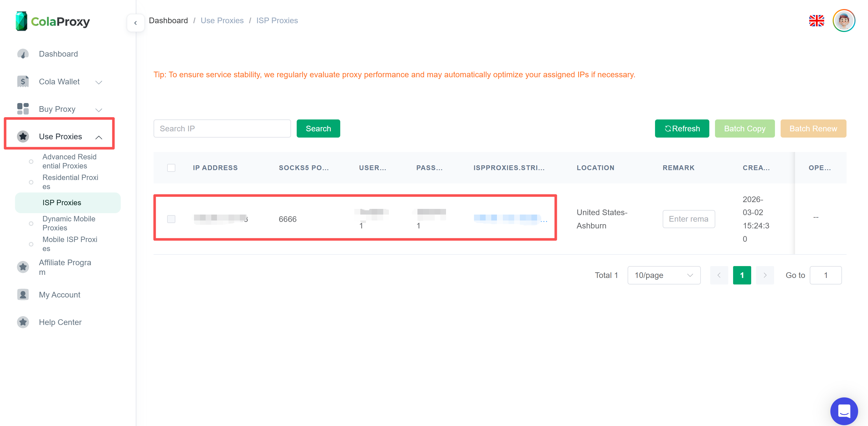Open Dynamic Mobile Proxies submenu item
Screen dimensions: 868x426
pyautogui.click(x=69, y=223)
